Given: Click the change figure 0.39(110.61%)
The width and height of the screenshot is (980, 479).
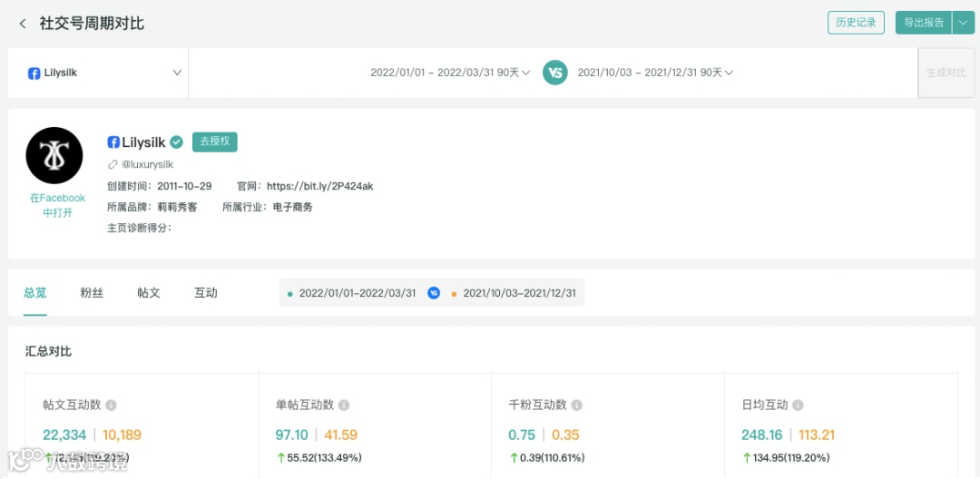Looking at the screenshot, I should pyautogui.click(x=553, y=458).
